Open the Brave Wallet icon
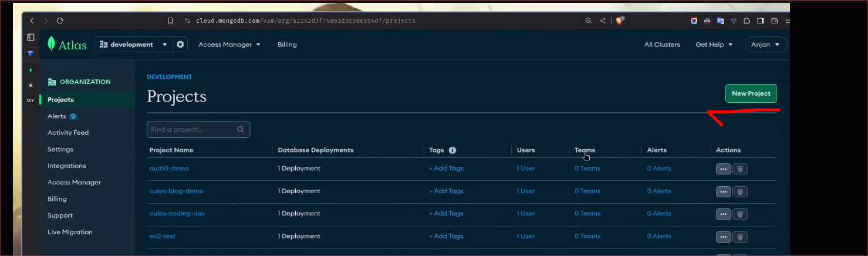 pos(775,21)
